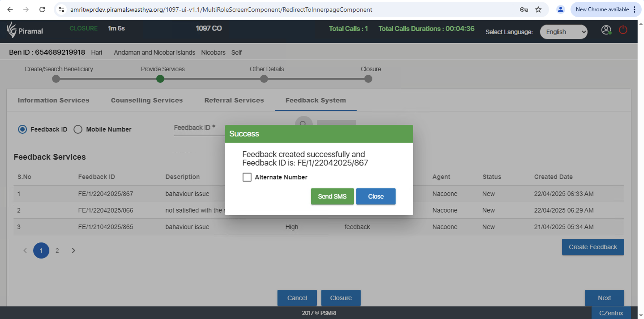Switch to Counselling Services tab
Viewport: 644px width, 319px height.
(x=147, y=100)
